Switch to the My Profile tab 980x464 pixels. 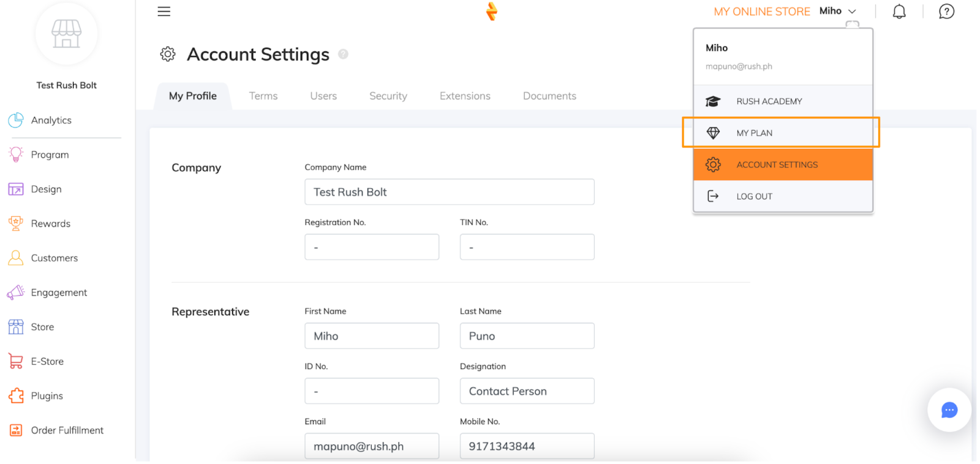[193, 96]
